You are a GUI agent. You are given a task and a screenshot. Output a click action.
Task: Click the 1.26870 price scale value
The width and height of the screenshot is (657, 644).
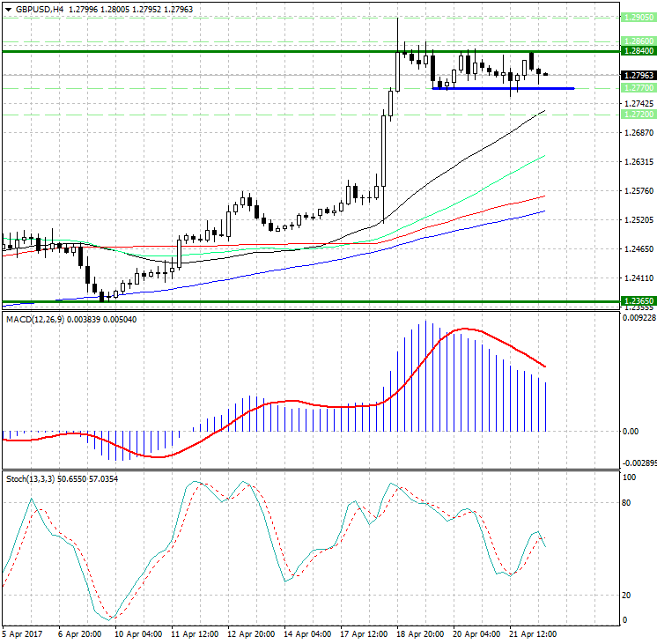639,133
